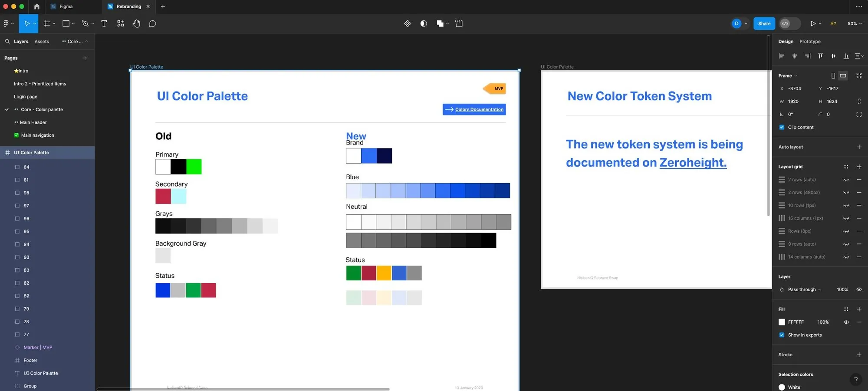
Task: Toggle Show in exports checkbox
Action: pyautogui.click(x=782, y=335)
